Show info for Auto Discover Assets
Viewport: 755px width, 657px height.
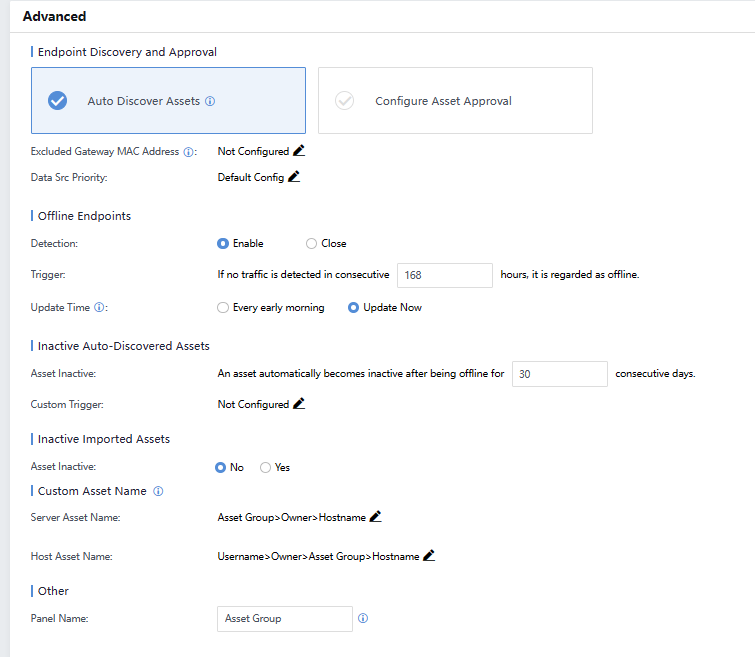click(x=210, y=101)
